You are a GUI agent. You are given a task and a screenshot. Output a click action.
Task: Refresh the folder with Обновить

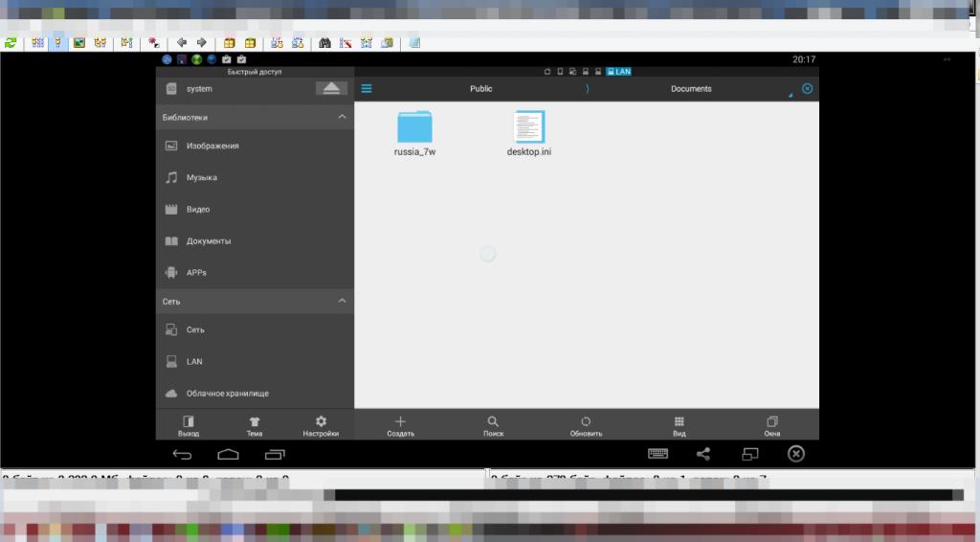pos(586,422)
